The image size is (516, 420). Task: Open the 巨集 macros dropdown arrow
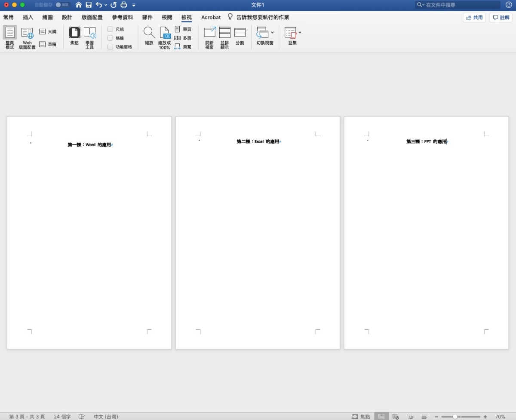tap(300, 33)
